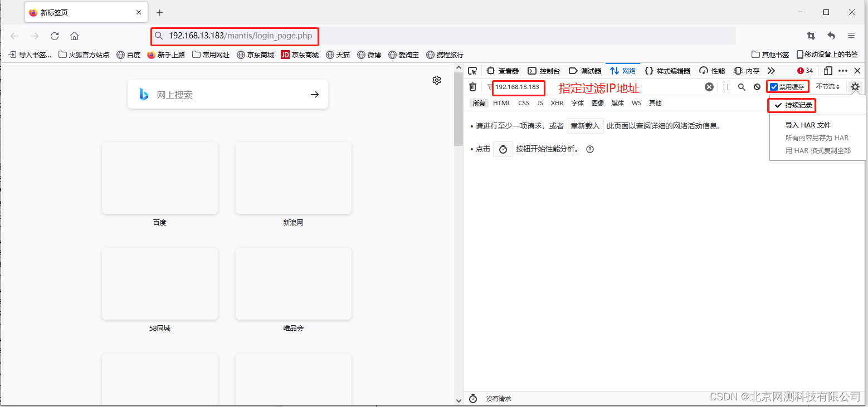The width and height of the screenshot is (868, 407).
Task: Filter requests by HTML
Action: 502,103
